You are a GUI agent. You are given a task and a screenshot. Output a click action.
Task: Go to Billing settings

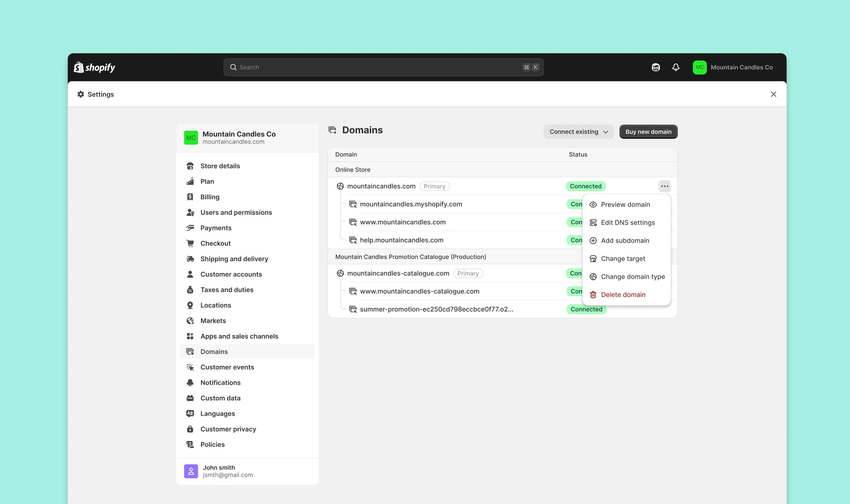[247, 197]
